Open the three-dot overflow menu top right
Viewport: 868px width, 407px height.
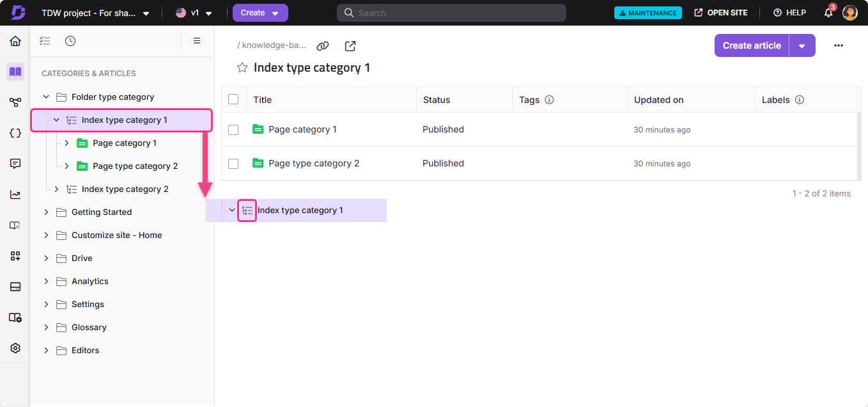pos(839,45)
